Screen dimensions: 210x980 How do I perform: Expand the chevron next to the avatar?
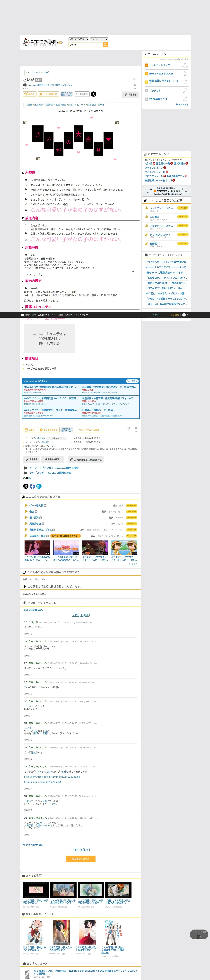188,315
